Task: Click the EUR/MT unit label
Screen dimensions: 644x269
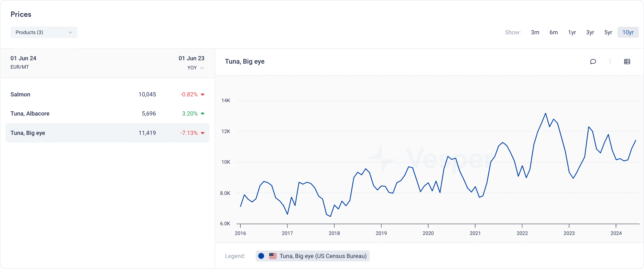Action: coord(20,67)
